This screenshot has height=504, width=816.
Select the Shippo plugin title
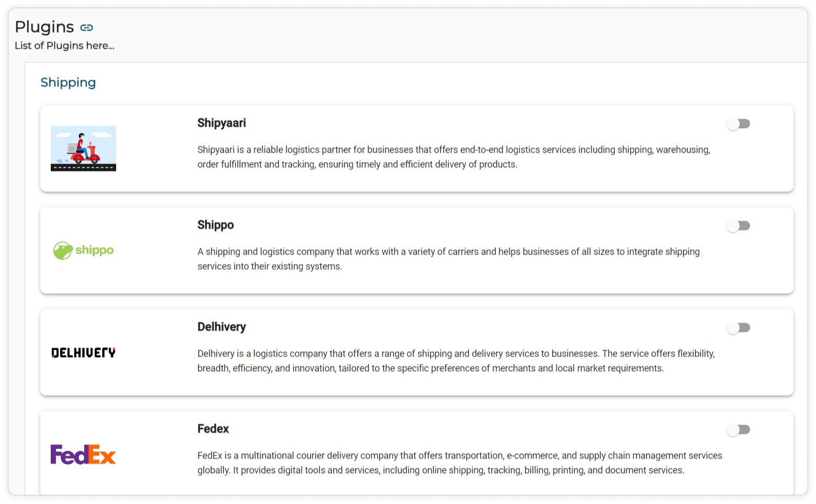[216, 225]
